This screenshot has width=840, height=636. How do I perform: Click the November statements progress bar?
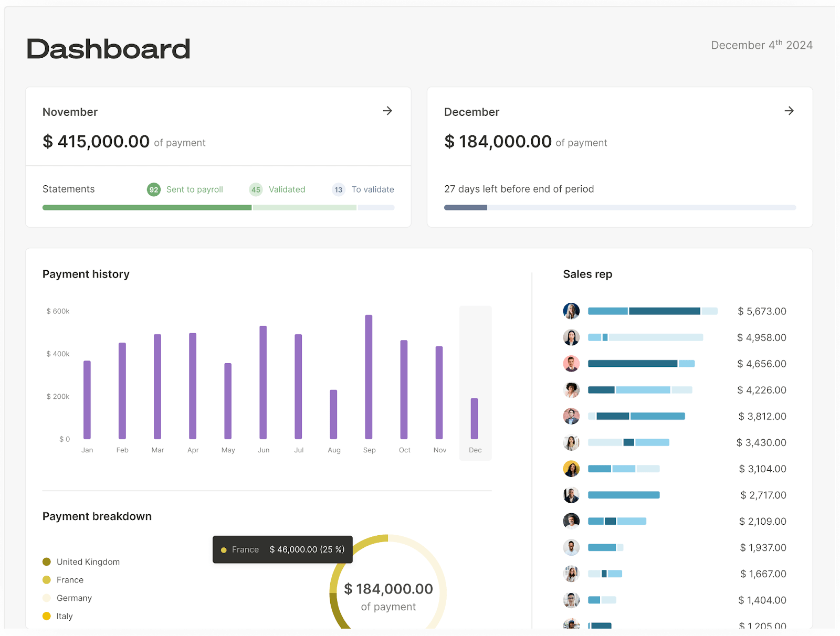point(218,207)
